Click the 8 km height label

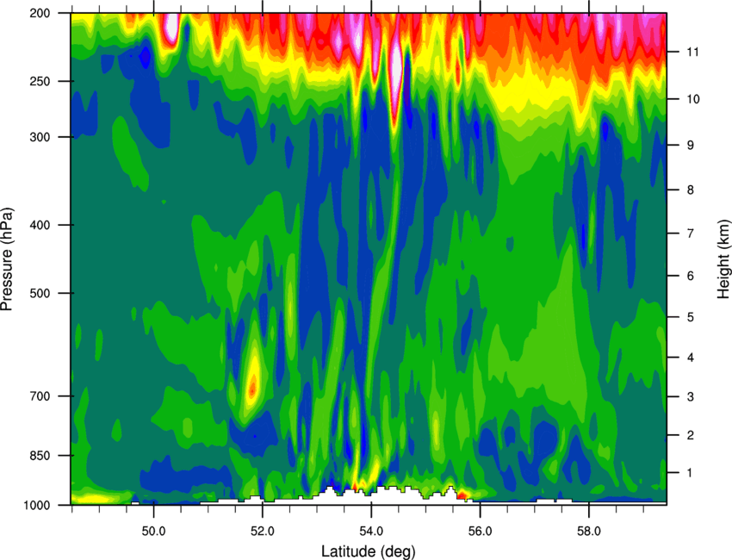point(690,190)
